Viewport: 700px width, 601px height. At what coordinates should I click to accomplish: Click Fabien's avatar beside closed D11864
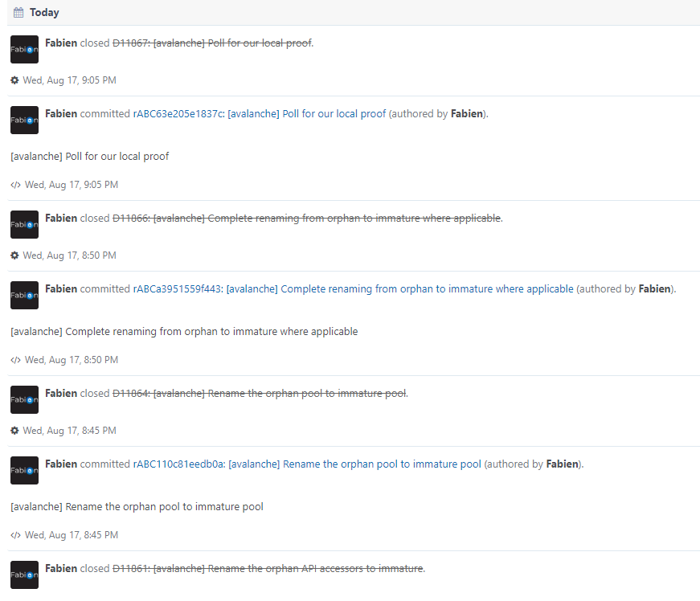[x=25, y=399]
